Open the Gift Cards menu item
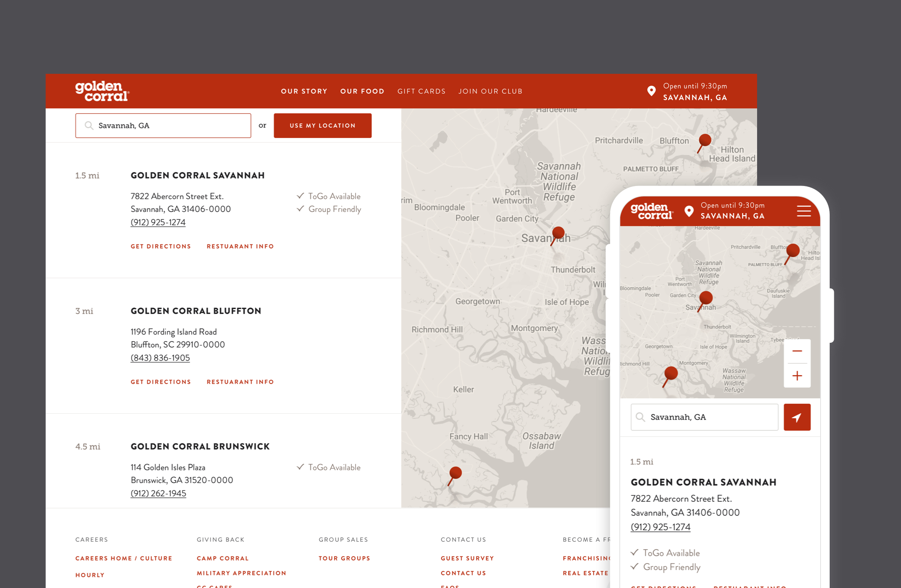 click(x=421, y=91)
